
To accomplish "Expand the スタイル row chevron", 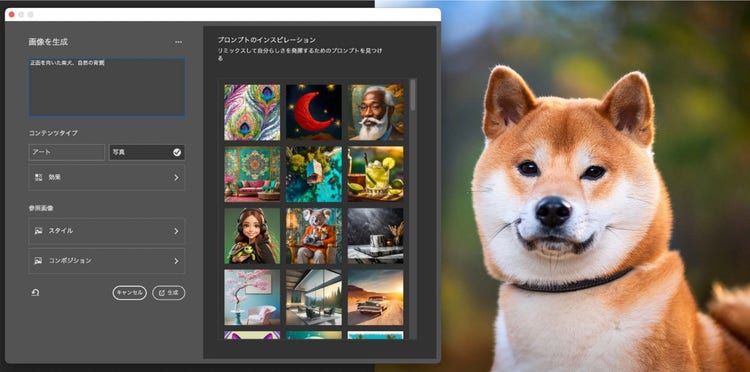I will pos(176,231).
